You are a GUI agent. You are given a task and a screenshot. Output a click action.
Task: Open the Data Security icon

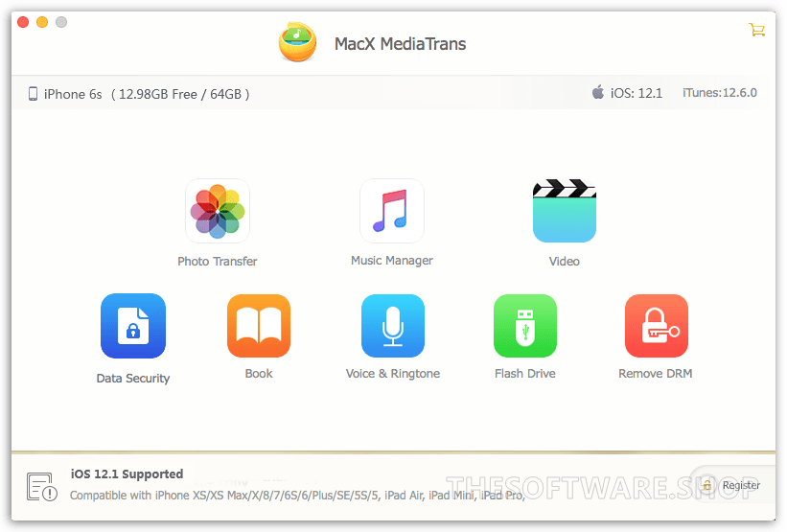[x=133, y=326]
